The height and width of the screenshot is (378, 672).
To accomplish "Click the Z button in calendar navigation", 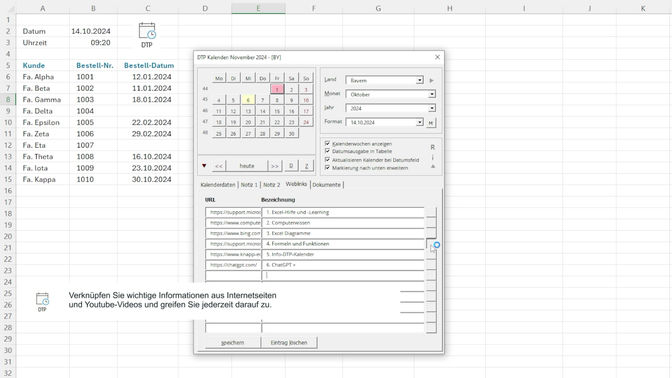I will click(306, 165).
